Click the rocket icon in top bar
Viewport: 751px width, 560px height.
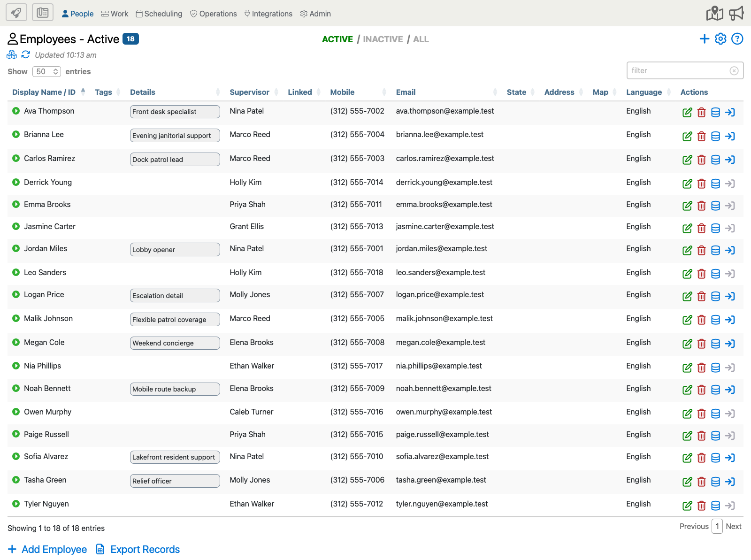point(16,13)
